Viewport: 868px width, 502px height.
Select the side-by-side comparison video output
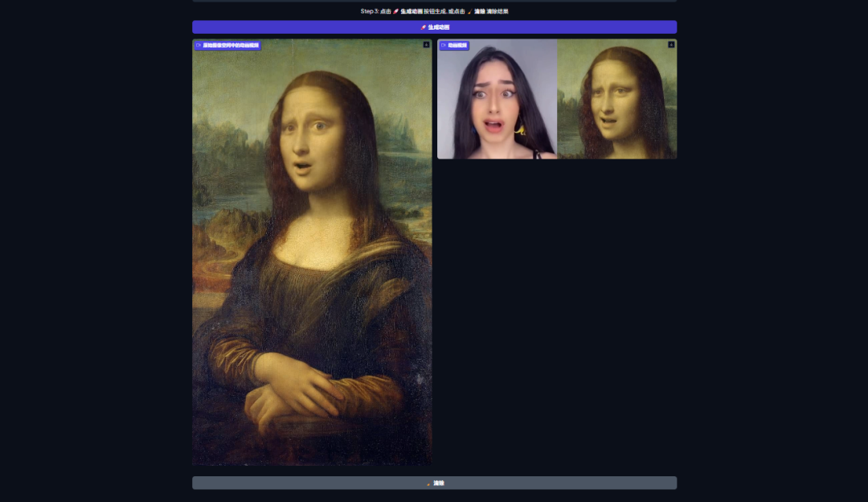pyautogui.click(x=557, y=99)
